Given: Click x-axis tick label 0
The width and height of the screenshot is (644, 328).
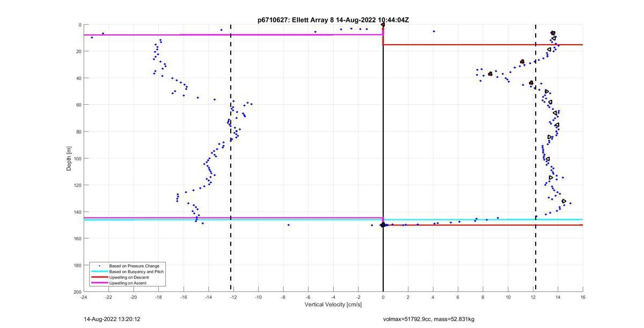Looking at the screenshot, I should coord(383,297).
